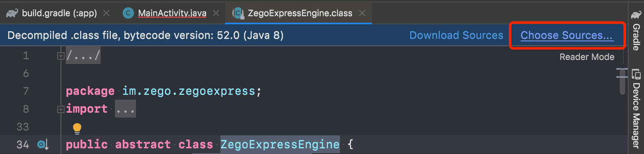
Task: Switch to the MainActivity.java tab
Action: [172, 13]
